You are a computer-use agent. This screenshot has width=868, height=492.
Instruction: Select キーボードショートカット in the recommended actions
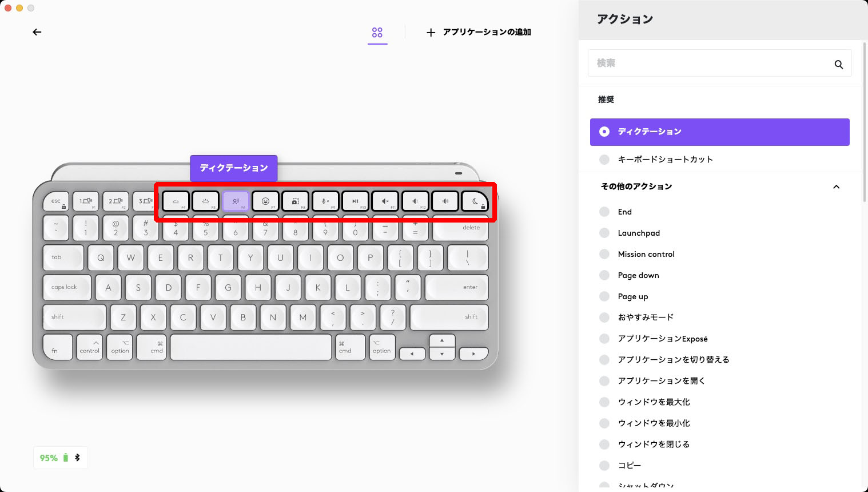point(665,159)
